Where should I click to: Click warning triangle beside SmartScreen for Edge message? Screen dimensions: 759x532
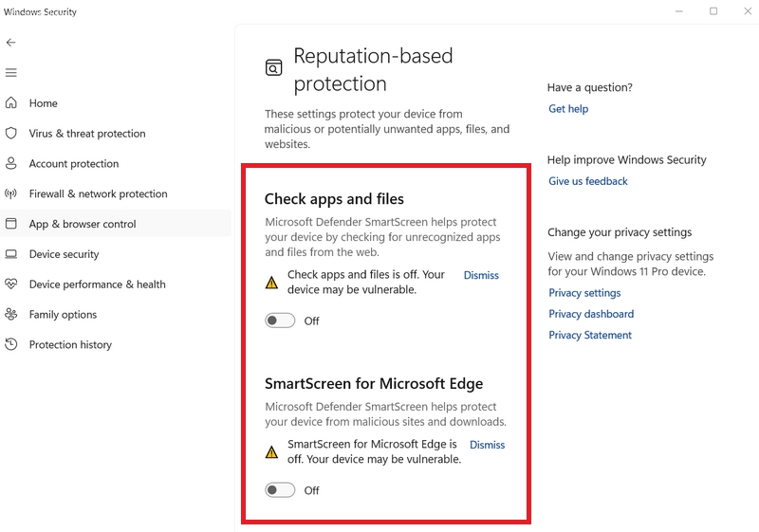pyautogui.click(x=271, y=452)
